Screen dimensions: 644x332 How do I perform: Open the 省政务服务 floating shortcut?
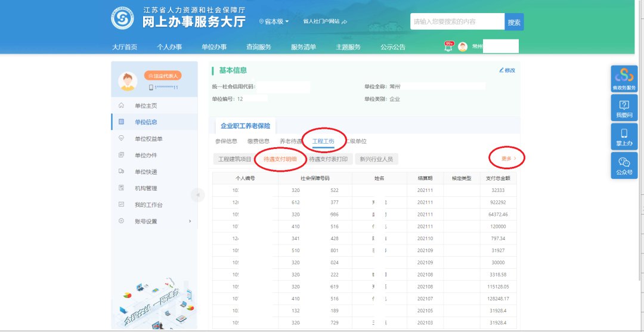(x=624, y=79)
